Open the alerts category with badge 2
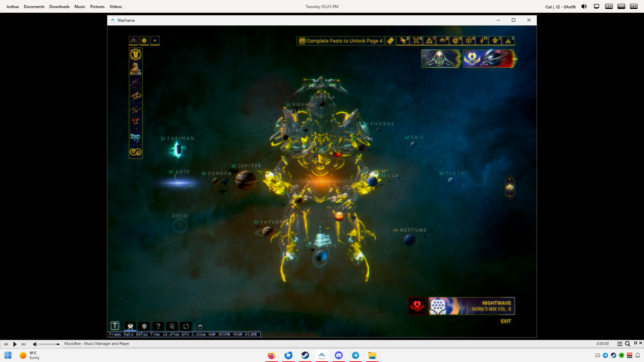This screenshot has height=362, width=644. point(403,41)
